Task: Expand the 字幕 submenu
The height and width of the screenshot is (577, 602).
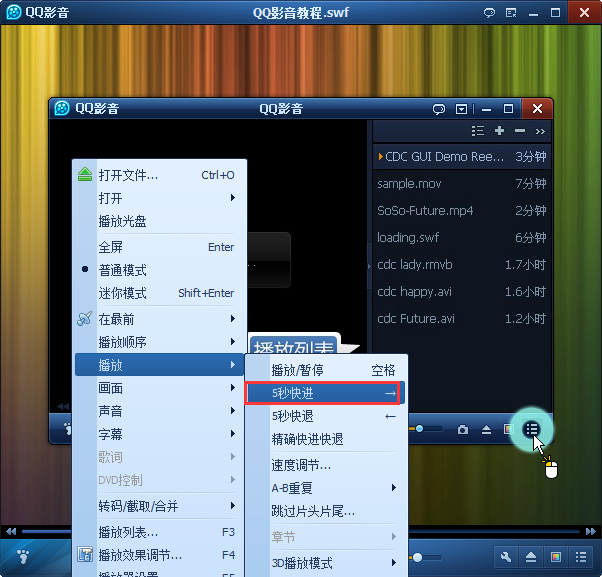Action: [x=159, y=434]
